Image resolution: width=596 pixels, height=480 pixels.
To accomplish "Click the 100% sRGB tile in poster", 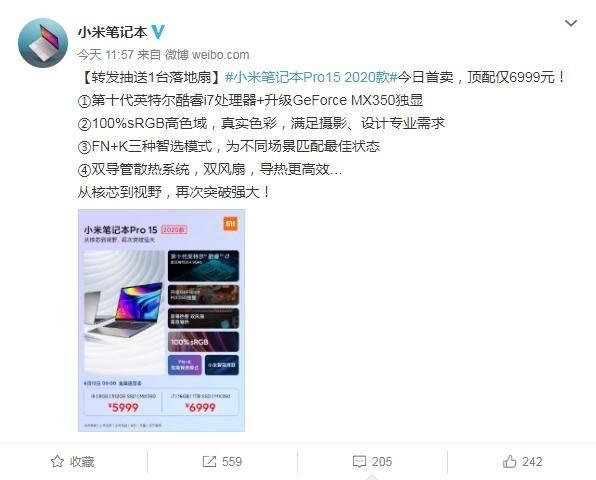I will point(203,342).
